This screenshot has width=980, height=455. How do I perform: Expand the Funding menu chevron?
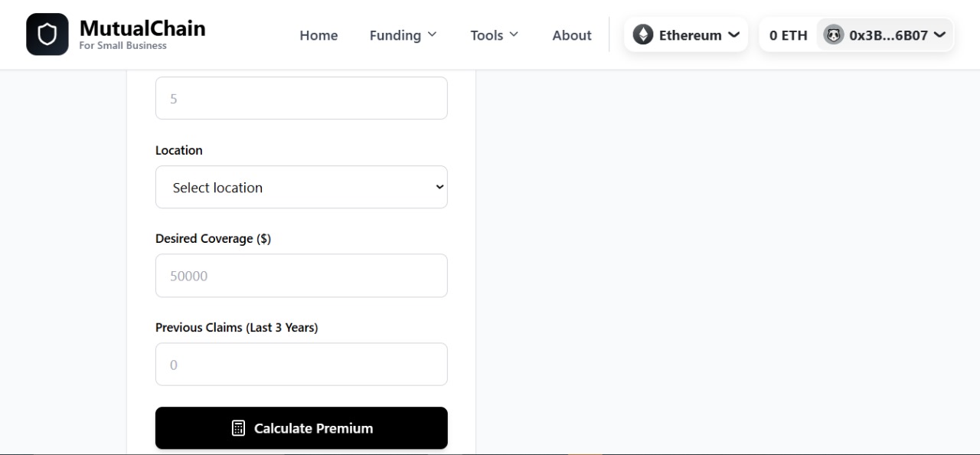(x=433, y=34)
